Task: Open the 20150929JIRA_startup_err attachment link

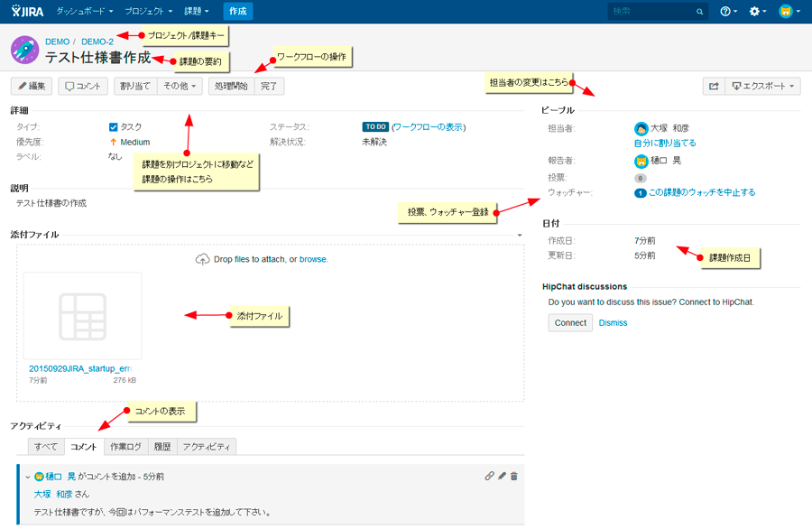Action: (x=80, y=368)
